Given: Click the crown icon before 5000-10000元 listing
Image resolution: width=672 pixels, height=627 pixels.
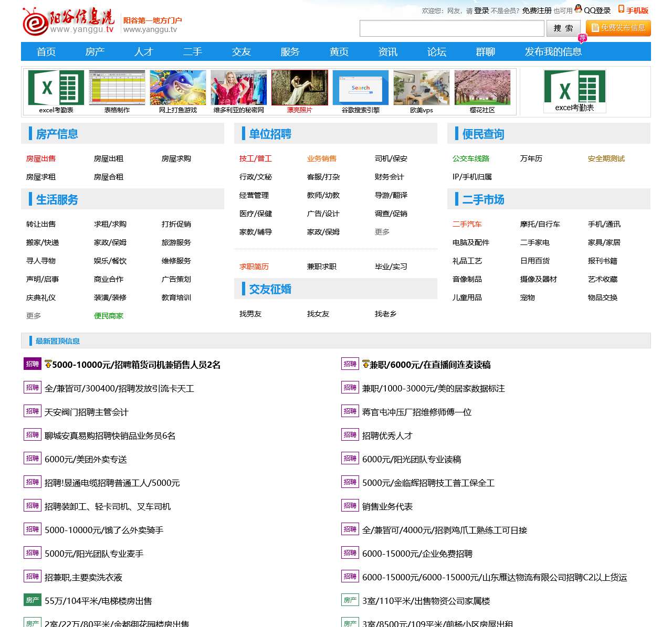Looking at the screenshot, I should click(x=48, y=364).
